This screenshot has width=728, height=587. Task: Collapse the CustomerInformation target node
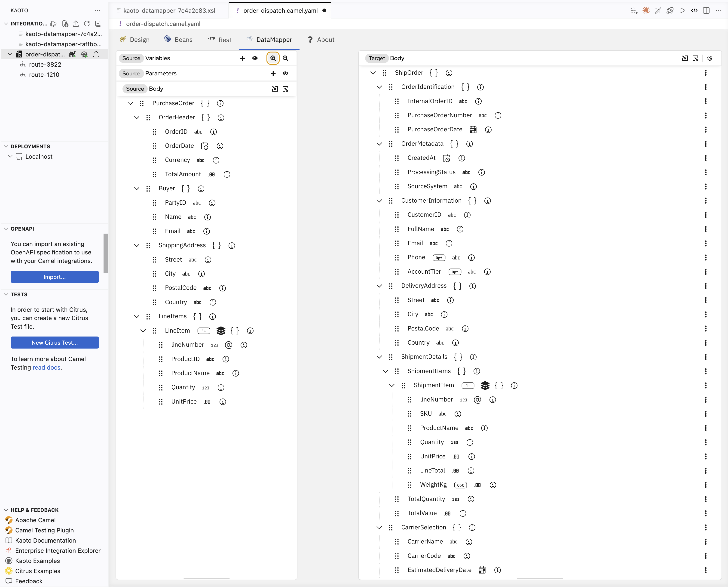(379, 201)
